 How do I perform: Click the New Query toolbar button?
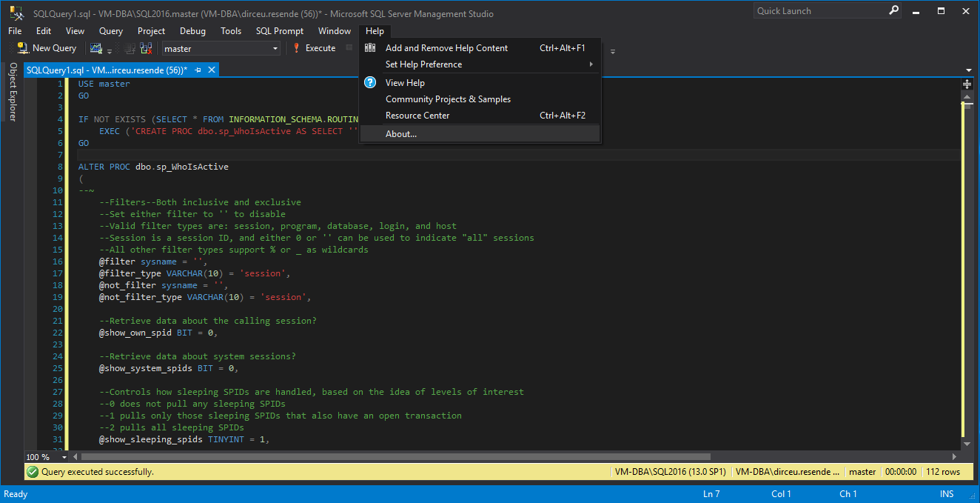tap(47, 48)
